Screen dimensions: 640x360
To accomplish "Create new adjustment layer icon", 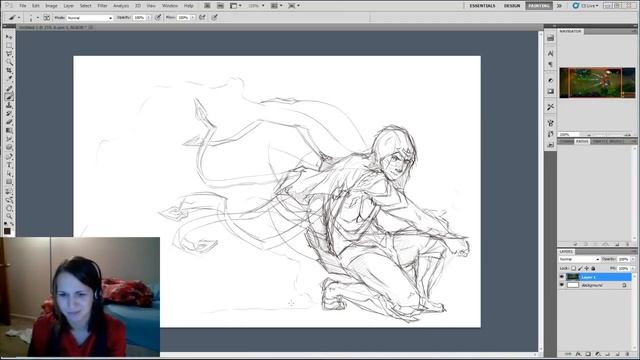I will point(598,354).
